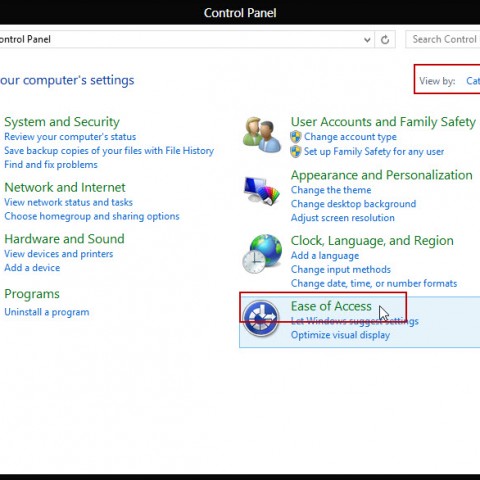Image resolution: width=480 pixels, height=480 pixels.
Task: Click the refresh button in address bar
Action: (x=385, y=40)
